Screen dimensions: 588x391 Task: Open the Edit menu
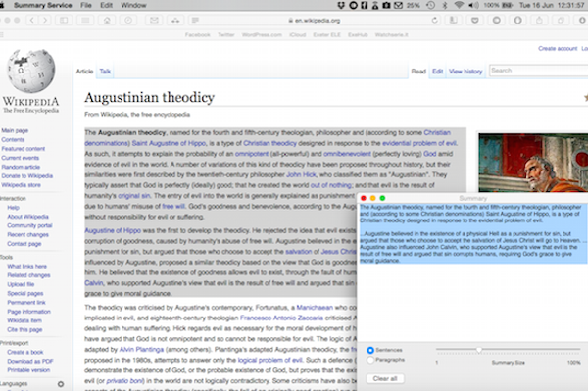(x=107, y=5)
